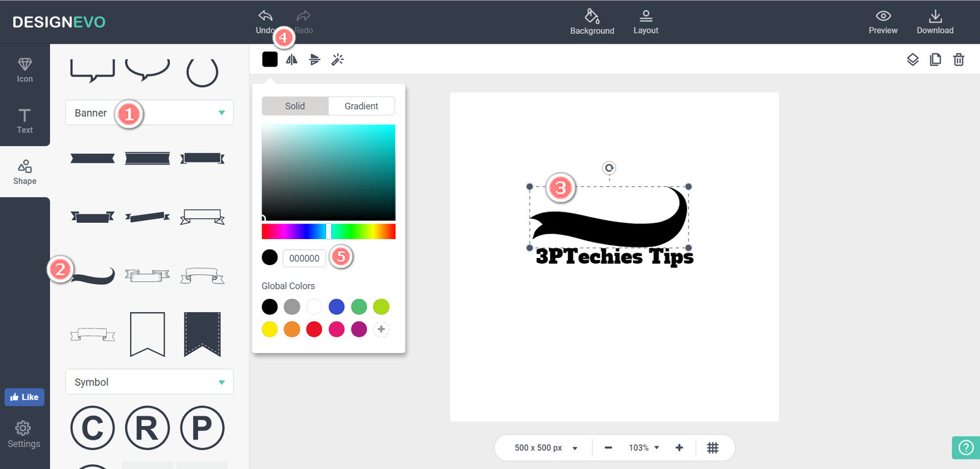Open the Background paint bucket tool
Screen dimensions: 980x469
592,21
